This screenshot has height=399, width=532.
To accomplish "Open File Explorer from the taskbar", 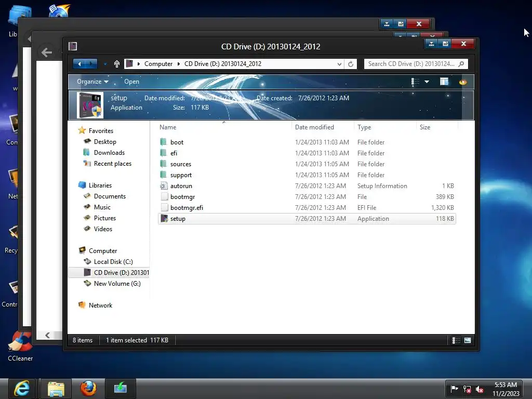I will [56, 389].
